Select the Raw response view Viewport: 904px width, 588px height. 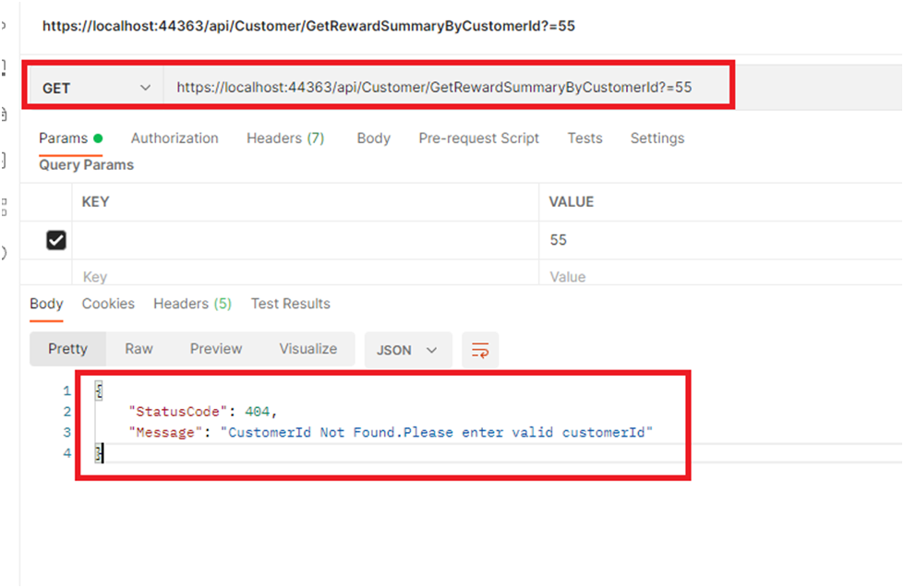point(138,349)
